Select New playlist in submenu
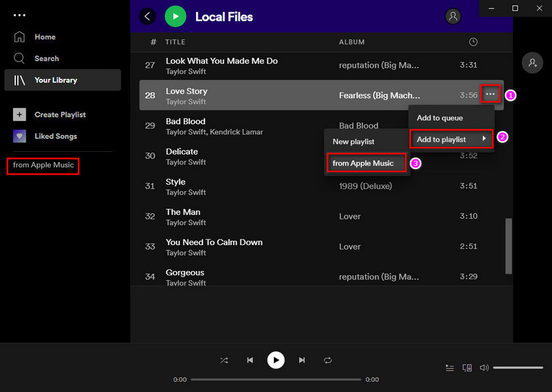Viewport: 552px width, 392px height. 366,141
